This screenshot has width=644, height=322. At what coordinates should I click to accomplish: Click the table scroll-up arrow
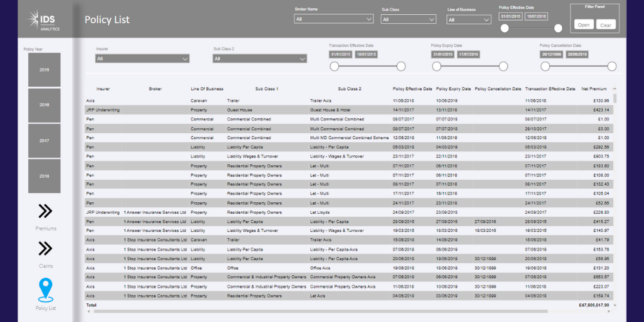coord(614,89)
